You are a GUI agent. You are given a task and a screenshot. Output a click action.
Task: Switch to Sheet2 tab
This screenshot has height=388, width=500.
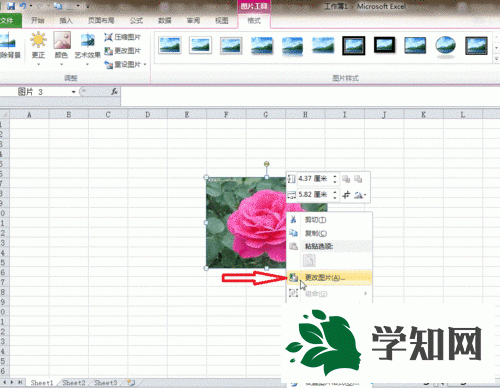point(74,383)
